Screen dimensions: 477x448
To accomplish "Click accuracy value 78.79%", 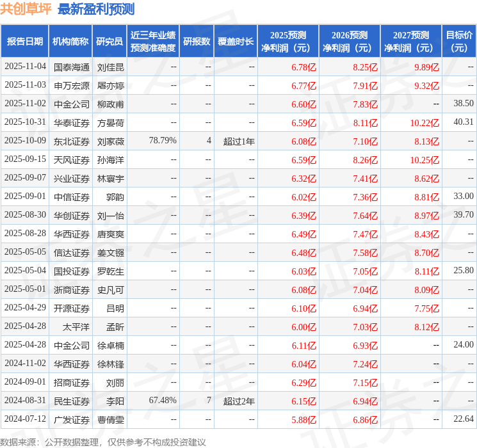I will tap(163, 141).
